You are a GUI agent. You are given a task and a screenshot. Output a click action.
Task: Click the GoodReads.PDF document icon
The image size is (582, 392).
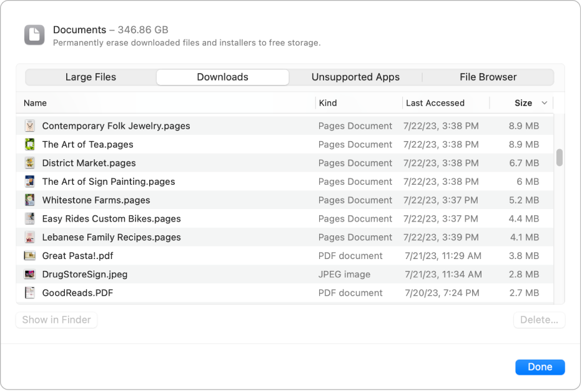pyautogui.click(x=29, y=292)
